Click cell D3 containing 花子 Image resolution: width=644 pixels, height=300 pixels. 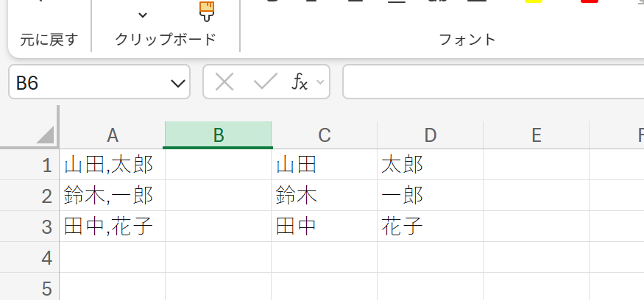point(430,226)
